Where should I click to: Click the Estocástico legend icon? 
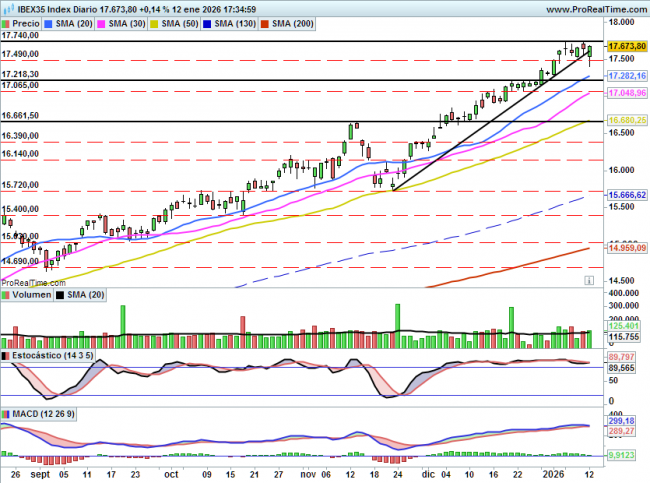pos(5,356)
